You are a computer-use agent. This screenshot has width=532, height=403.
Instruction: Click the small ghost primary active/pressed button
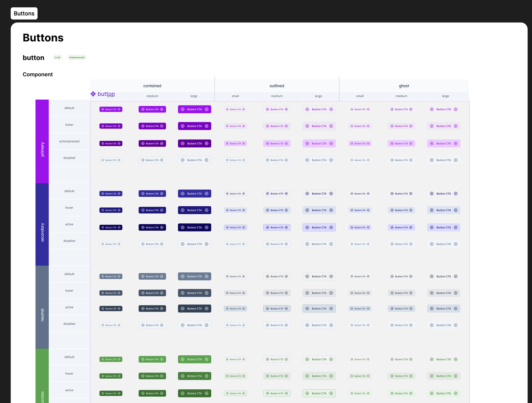tap(360, 144)
